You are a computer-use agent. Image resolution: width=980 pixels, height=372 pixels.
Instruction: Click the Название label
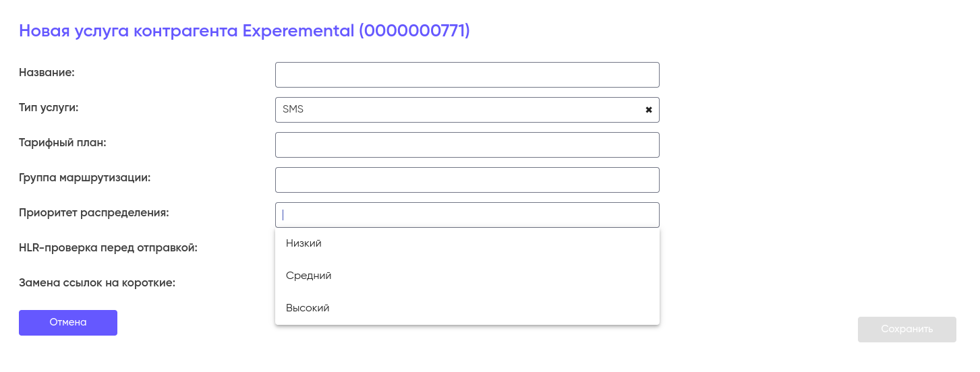47,73
